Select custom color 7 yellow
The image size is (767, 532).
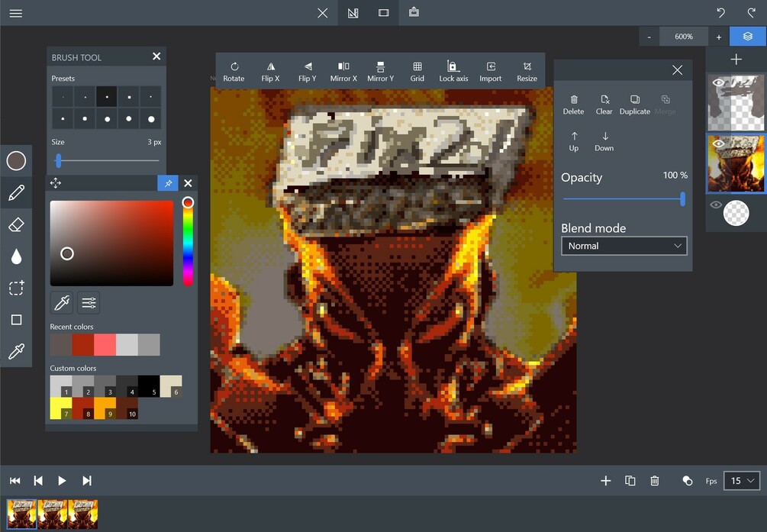click(x=60, y=408)
